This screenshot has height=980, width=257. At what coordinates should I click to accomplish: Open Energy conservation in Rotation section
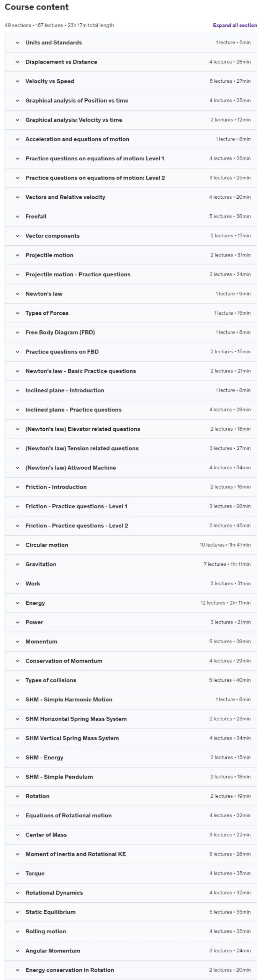pos(131,970)
